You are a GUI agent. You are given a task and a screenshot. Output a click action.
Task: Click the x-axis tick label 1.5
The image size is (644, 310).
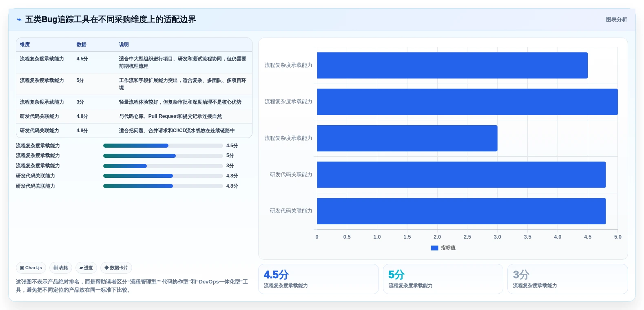[x=407, y=237]
